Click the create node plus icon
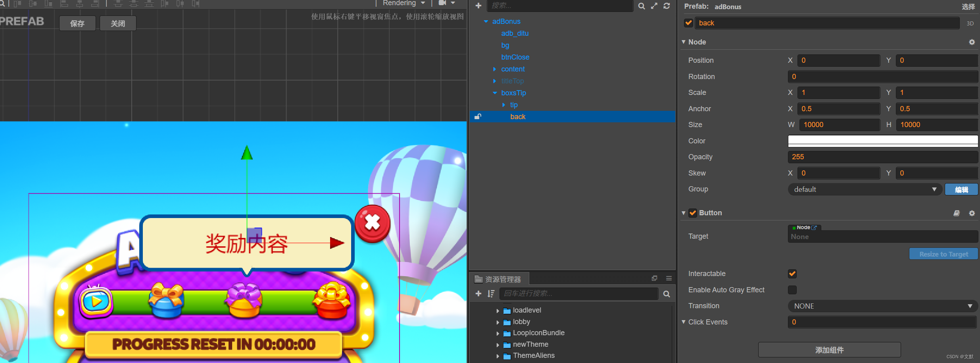 [478, 6]
